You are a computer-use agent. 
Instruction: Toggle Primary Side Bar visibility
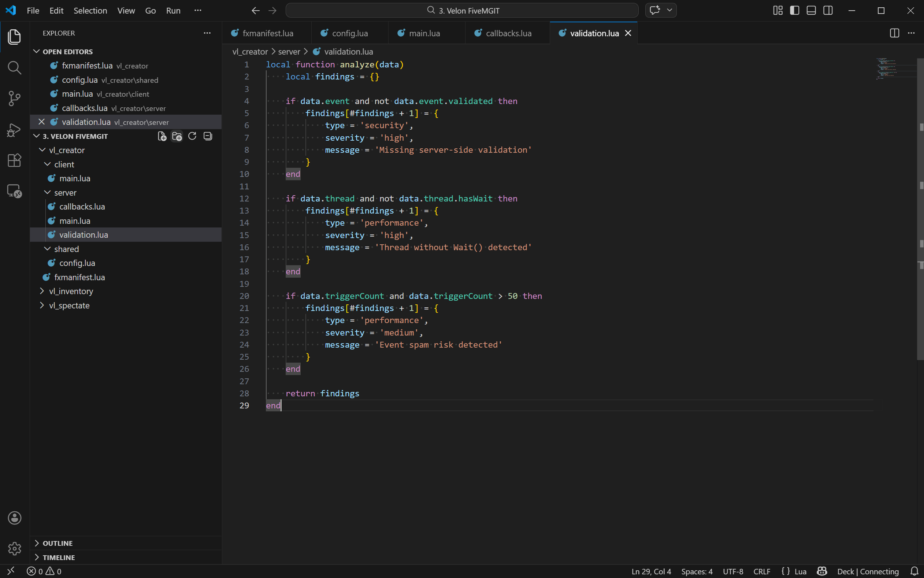[x=794, y=10]
